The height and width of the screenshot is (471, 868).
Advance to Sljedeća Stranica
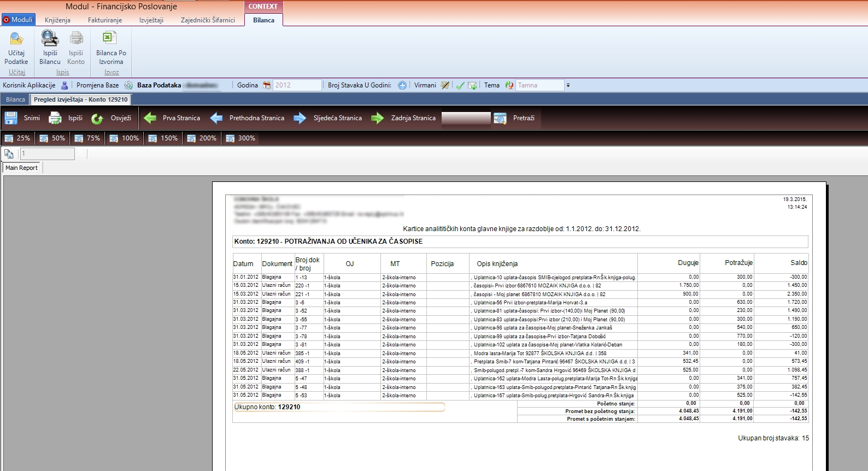point(300,118)
